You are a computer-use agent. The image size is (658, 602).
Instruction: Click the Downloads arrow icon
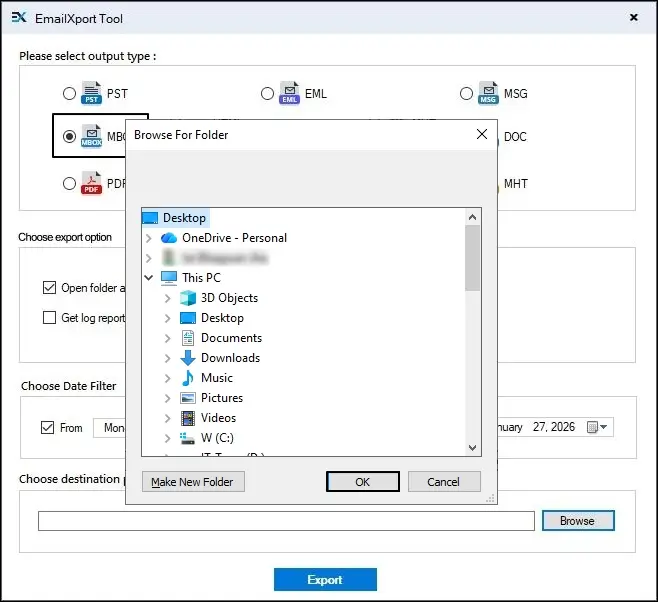pyautogui.click(x=188, y=358)
